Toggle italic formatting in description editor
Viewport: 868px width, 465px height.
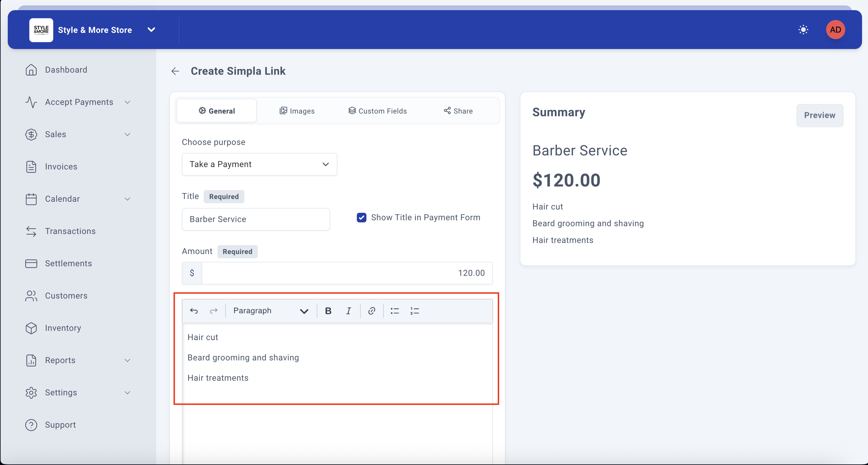348,311
